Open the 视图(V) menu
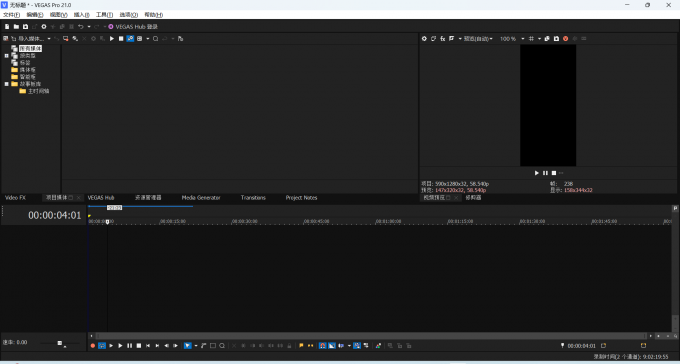This screenshot has height=364, width=680. click(x=59, y=15)
